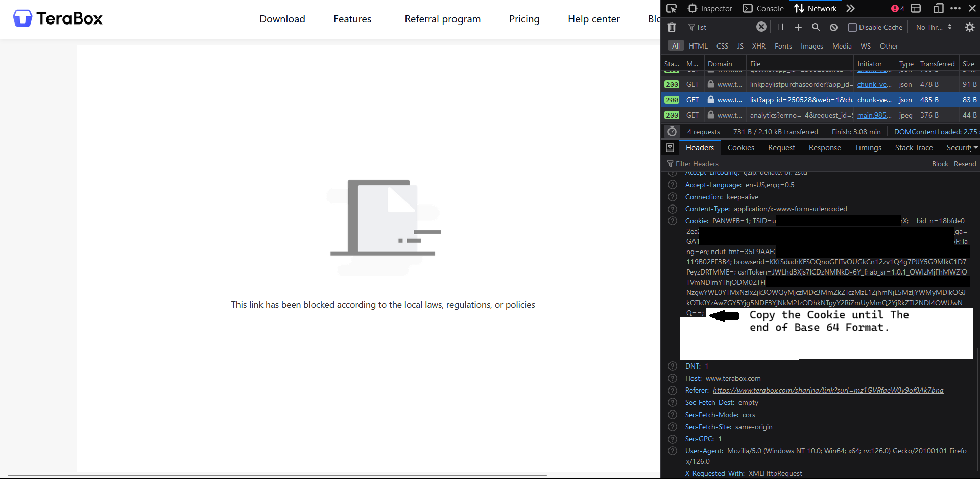The height and width of the screenshot is (479, 980).
Task: Select the linkpaylistpurchaseorder request row
Action: tap(821, 84)
